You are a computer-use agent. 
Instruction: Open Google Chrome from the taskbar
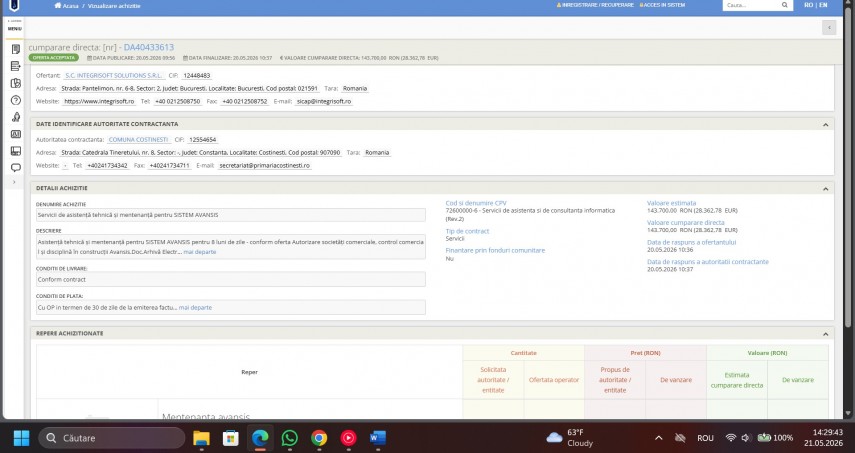click(319, 438)
